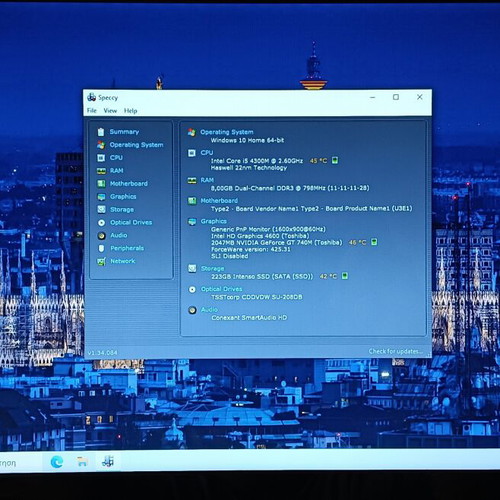Click the Check for updates link
The image size is (500, 500).
coord(395,351)
